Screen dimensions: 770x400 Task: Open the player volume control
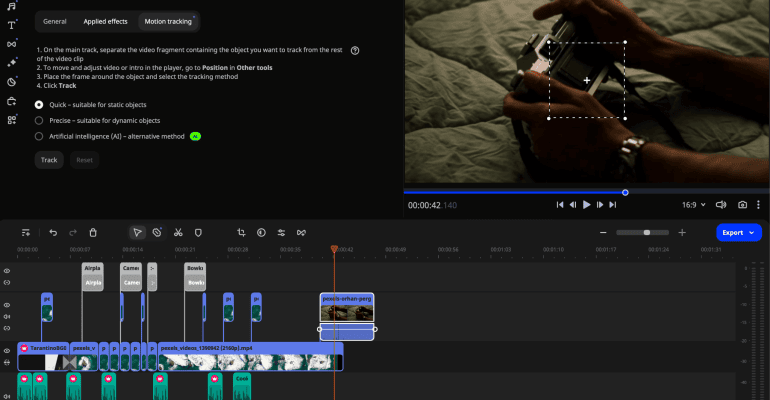721,205
